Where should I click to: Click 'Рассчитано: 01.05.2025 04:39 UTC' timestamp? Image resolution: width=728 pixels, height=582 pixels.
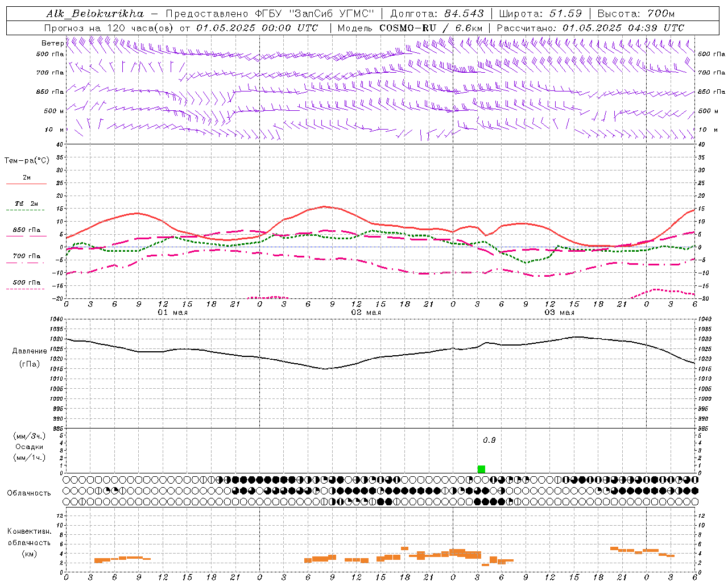[x=590, y=28]
